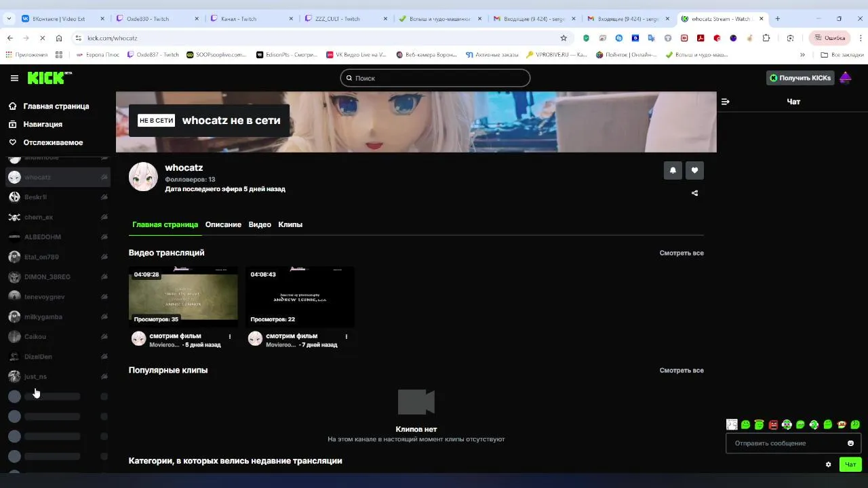Stop page loading with X button
Image resolution: width=868 pixels, height=488 pixels.
coord(42,39)
